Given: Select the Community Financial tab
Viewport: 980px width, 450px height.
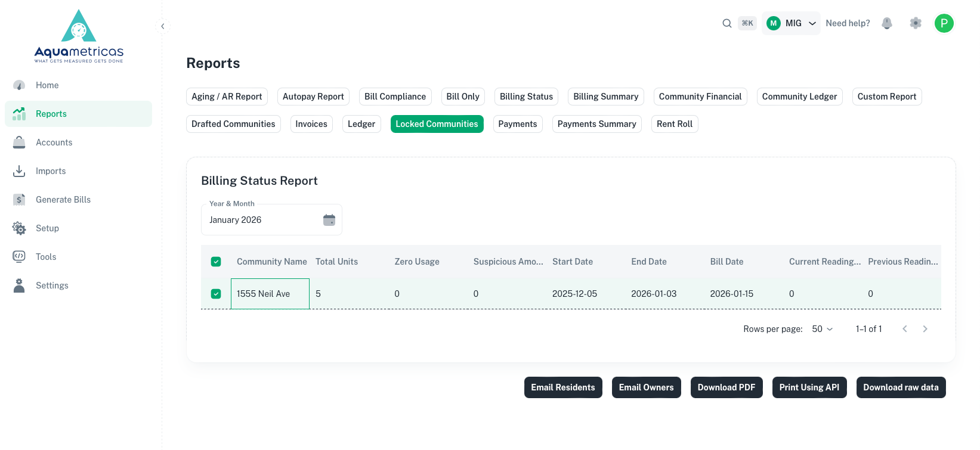Looking at the screenshot, I should point(700,97).
